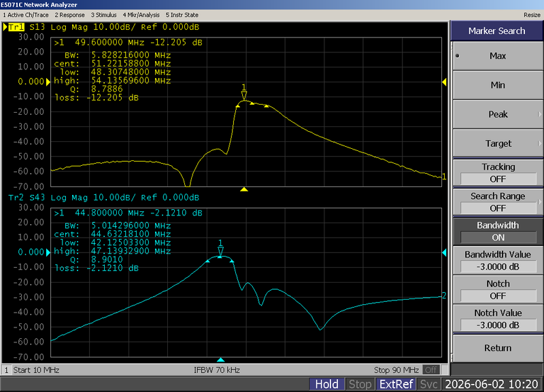Click the ExtRef status indicator

[x=396, y=384]
